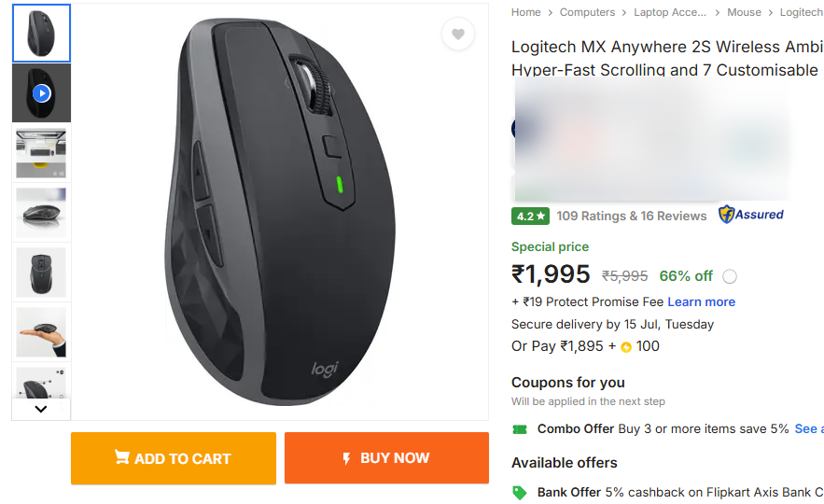Open the Laptop Accessories breadcrumb
The image size is (824, 504).
coord(670,12)
